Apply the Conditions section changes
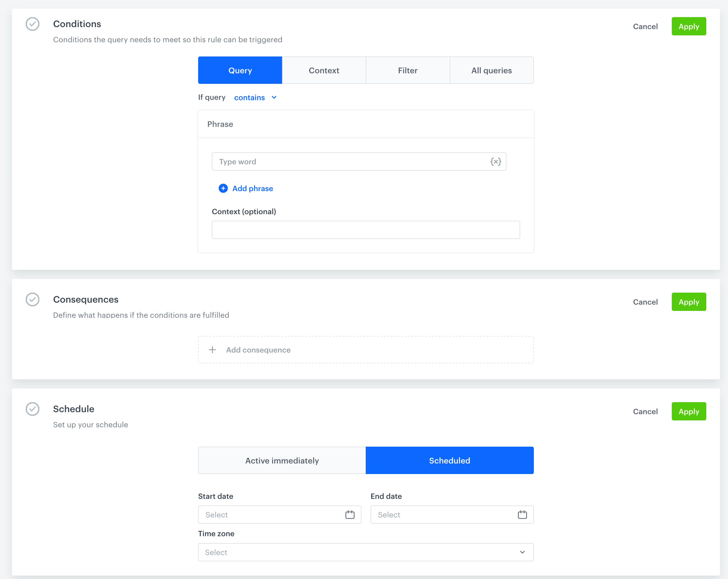 pyautogui.click(x=689, y=26)
